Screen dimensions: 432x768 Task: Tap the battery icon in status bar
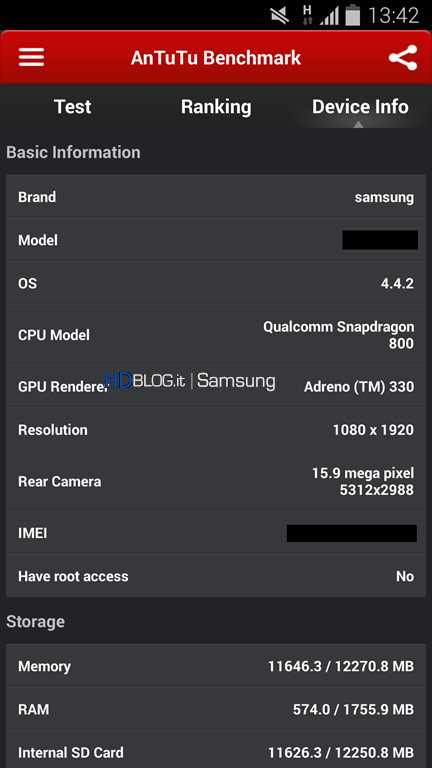pos(352,15)
